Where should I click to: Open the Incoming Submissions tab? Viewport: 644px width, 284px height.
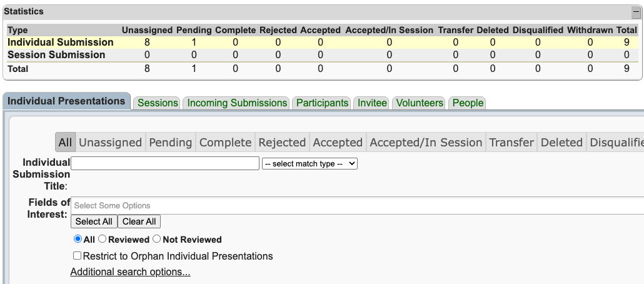tap(237, 103)
